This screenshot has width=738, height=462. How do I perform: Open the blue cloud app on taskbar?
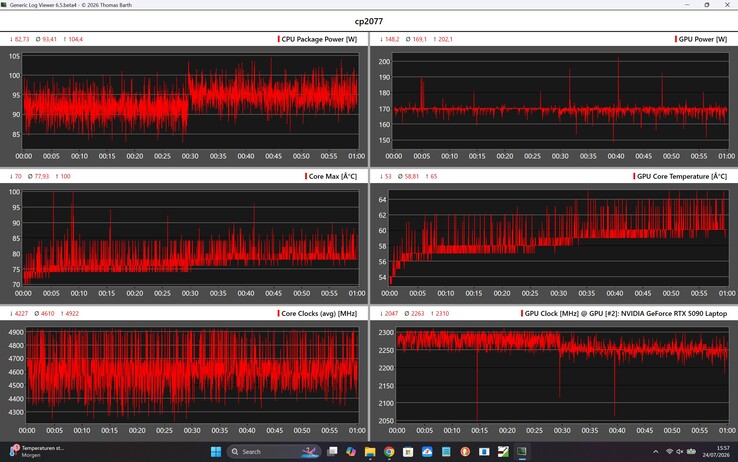tap(427, 452)
